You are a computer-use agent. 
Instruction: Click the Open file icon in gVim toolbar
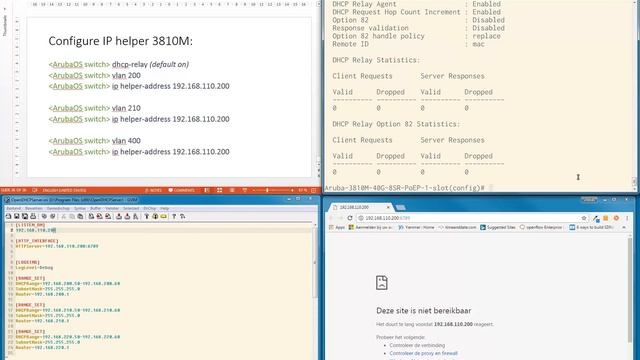[x=8, y=216]
